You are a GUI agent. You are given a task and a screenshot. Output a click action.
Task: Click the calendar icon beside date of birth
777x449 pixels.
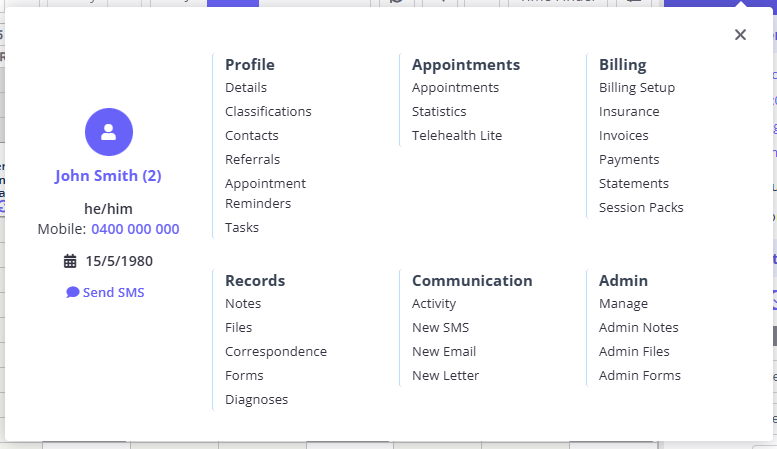(70, 261)
